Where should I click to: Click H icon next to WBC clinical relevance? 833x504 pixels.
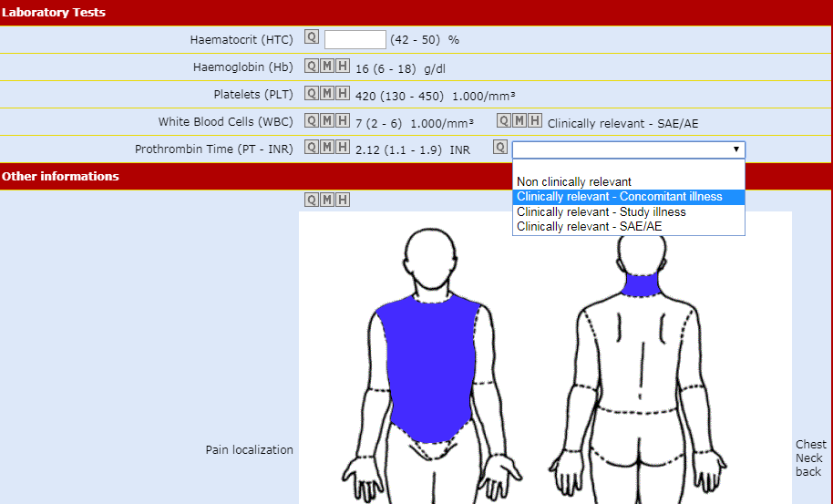point(535,120)
